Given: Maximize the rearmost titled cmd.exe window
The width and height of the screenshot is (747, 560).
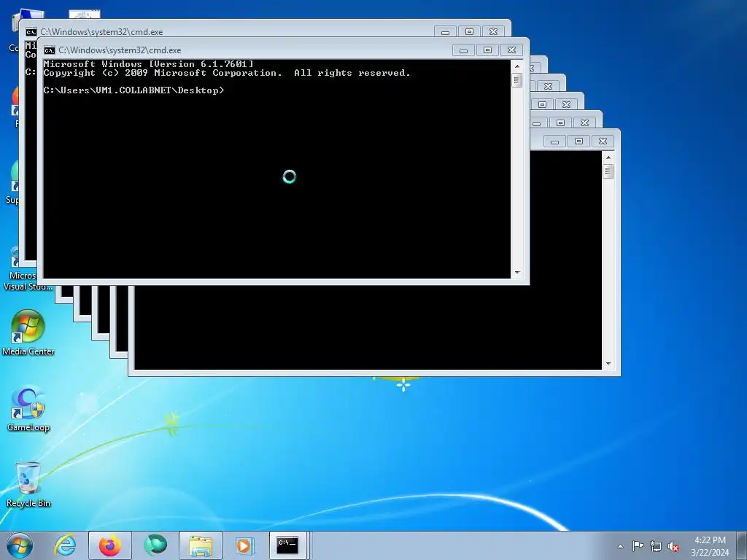Looking at the screenshot, I should (469, 32).
